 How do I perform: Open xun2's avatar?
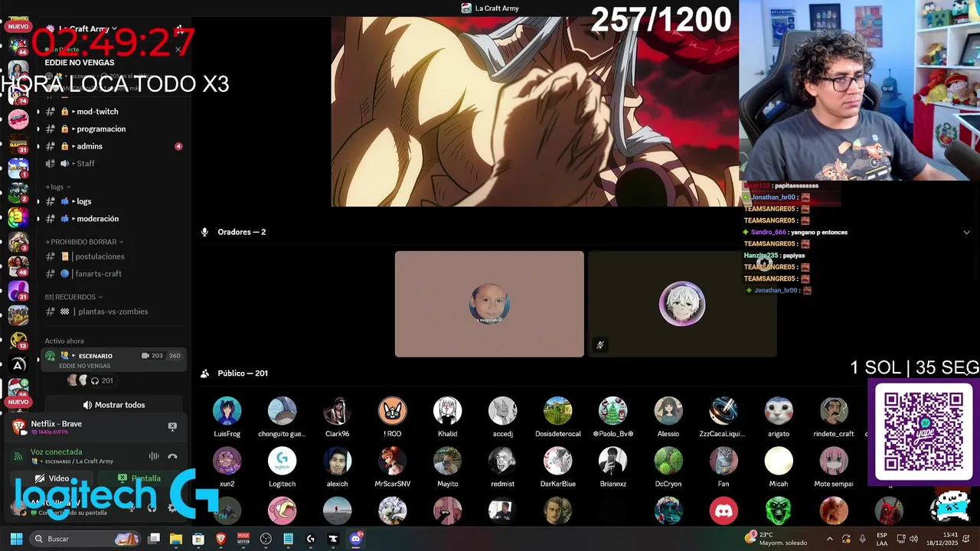pos(227,461)
